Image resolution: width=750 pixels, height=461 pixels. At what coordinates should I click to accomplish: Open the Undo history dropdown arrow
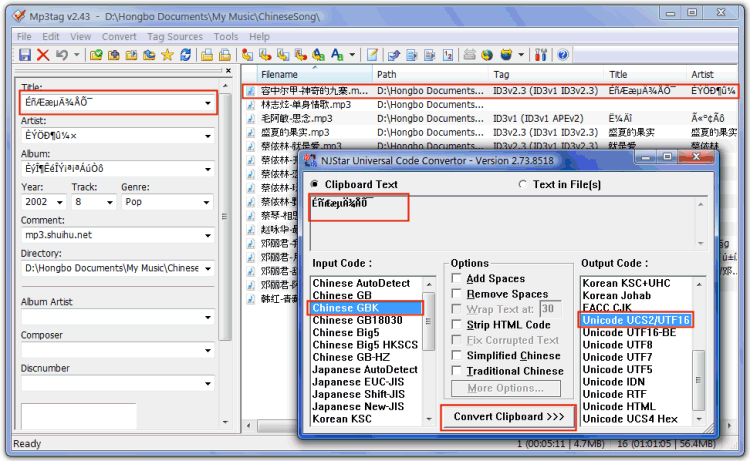pos(77,55)
